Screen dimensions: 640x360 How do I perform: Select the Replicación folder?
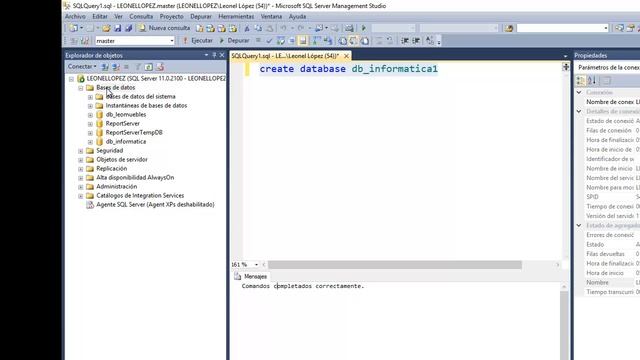(111, 169)
